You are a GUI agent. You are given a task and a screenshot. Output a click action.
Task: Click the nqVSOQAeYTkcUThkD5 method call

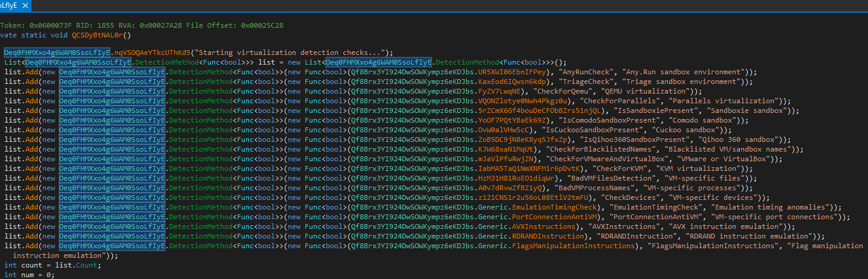click(x=151, y=53)
